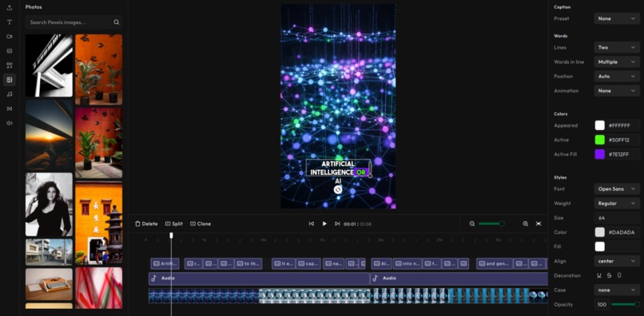Select the caption text box in preview
644x316 pixels.
tap(338, 168)
